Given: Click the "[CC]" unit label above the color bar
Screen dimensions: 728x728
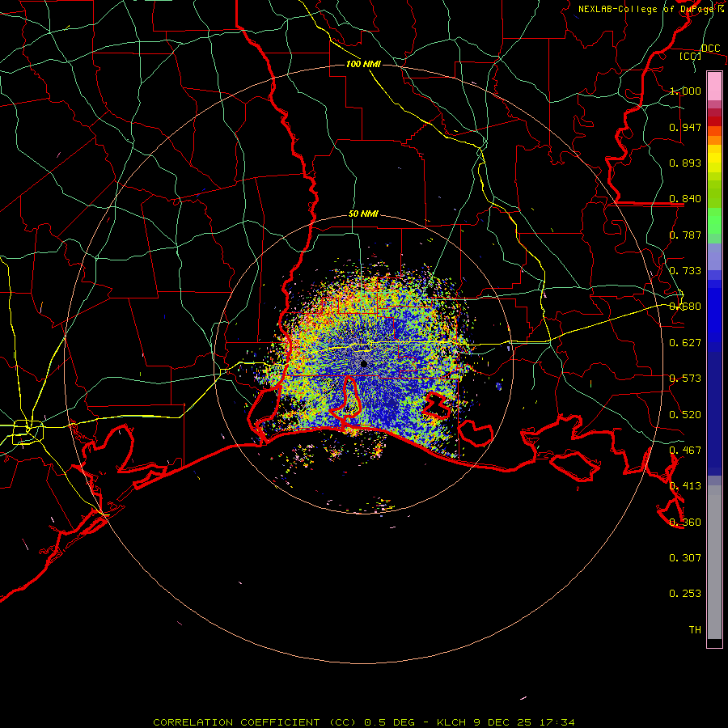Looking at the screenshot, I should coord(691,56).
